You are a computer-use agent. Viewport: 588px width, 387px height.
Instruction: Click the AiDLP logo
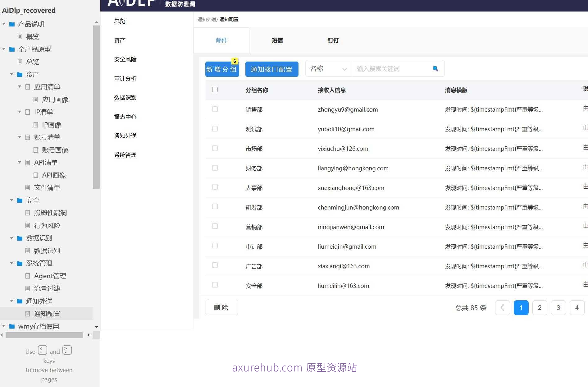131,4
